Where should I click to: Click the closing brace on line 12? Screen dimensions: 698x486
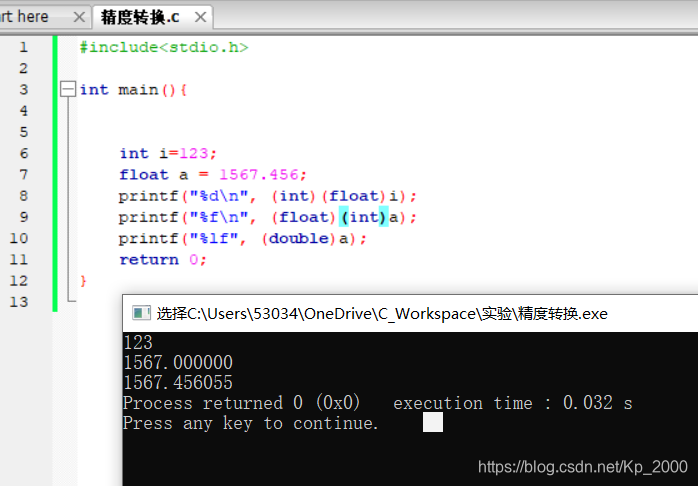click(83, 281)
